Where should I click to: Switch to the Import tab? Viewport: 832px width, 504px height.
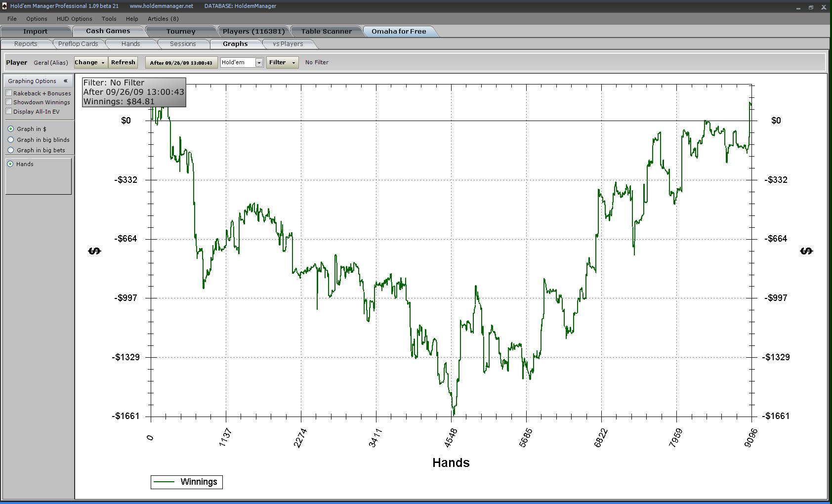[36, 31]
